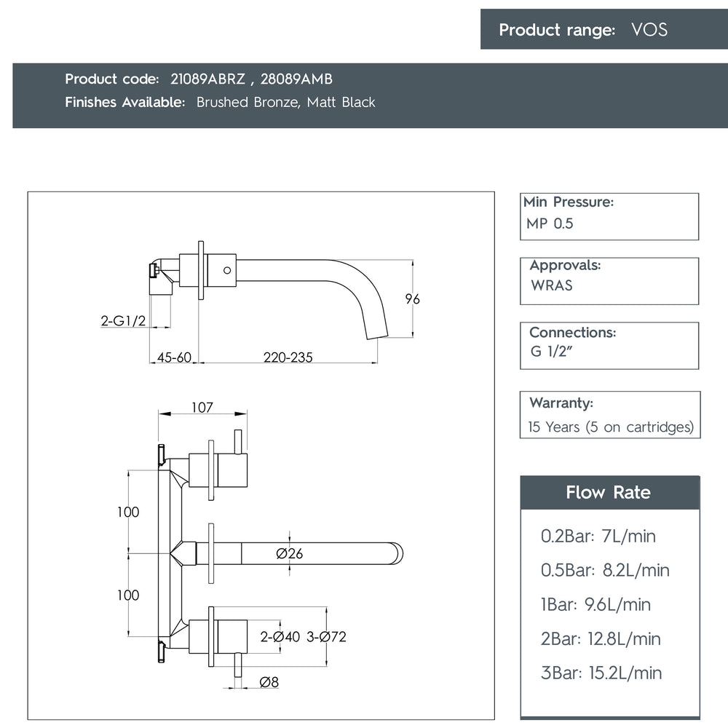Select the 1Bar: 9.6L/min flow entry
Screen dimensions: 728x728
pyautogui.click(x=596, y=604)
